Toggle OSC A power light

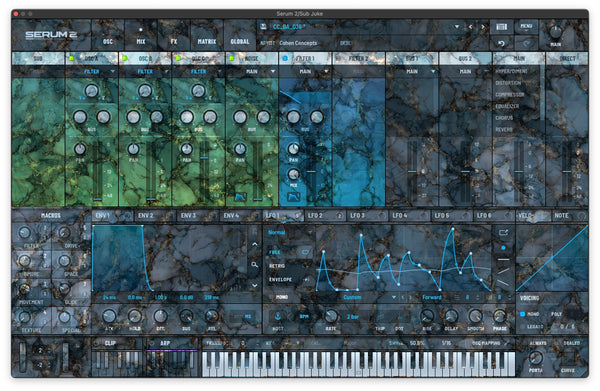click(x=71, y=59)
